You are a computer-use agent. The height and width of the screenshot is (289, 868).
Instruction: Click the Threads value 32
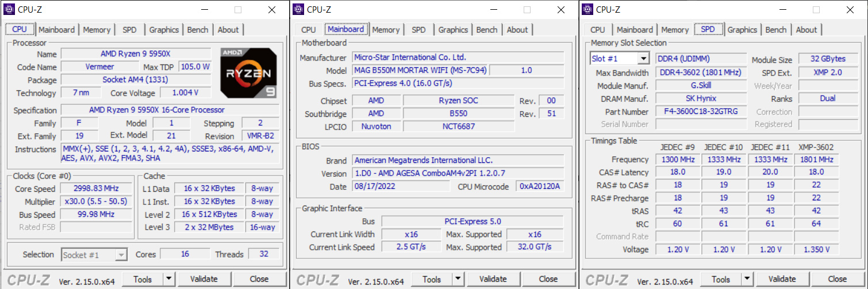264,254
